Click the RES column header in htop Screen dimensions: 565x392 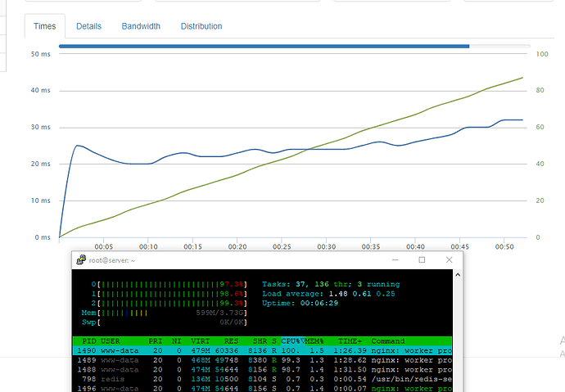tap(232, 341)
